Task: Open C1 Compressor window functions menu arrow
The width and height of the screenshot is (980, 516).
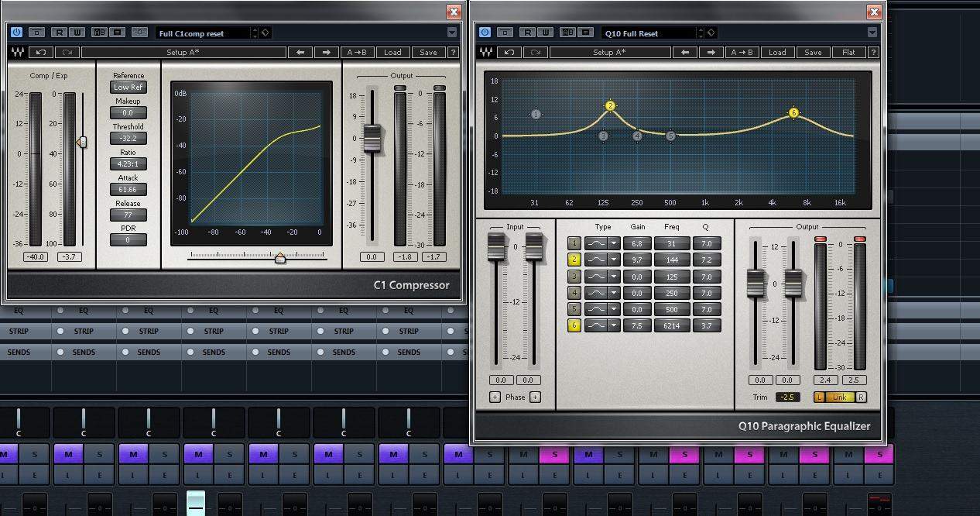Action: [452, 33]
